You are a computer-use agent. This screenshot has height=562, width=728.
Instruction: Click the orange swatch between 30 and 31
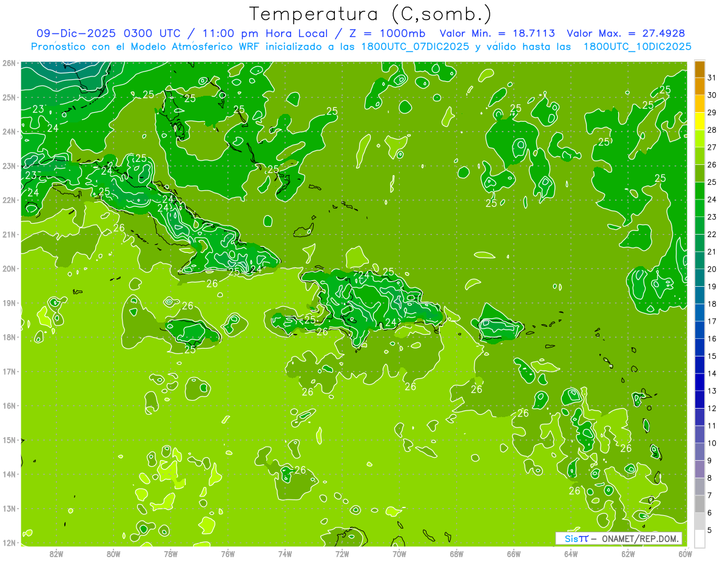(x=699, y=87)
